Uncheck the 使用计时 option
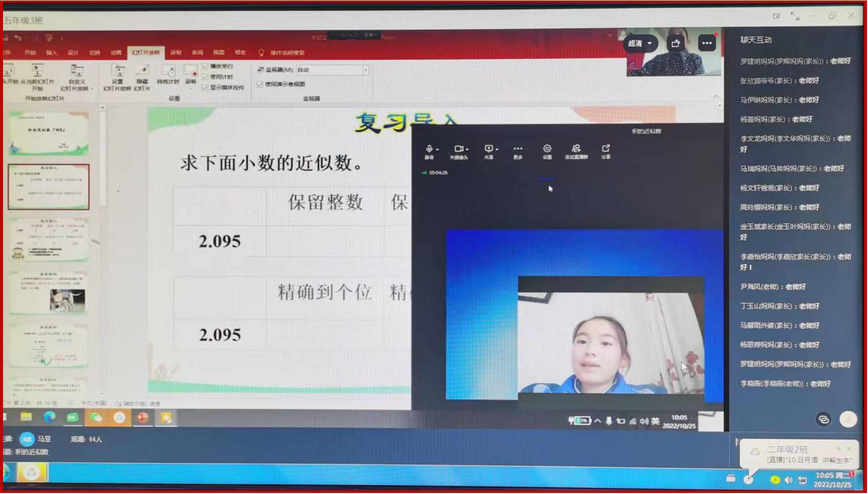 [x=204, y=76]
